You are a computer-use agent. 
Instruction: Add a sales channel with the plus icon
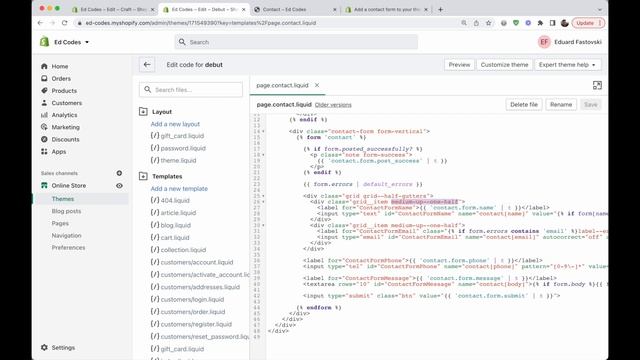pos(119,173)
